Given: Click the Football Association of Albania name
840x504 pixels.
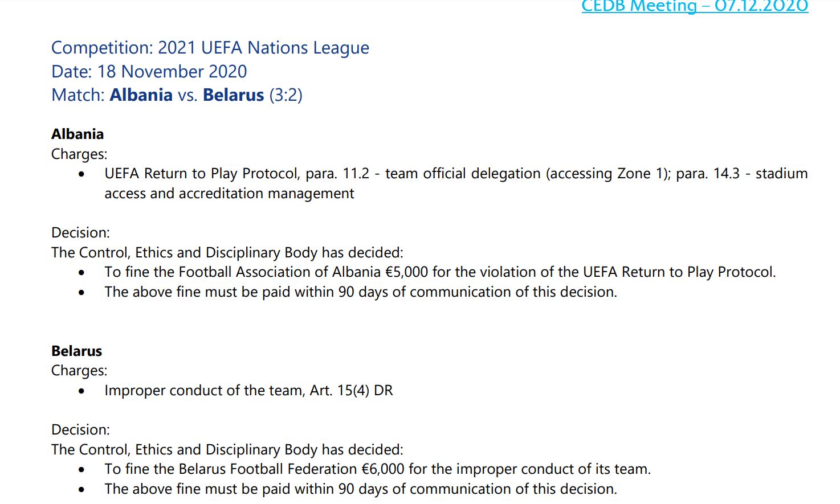Looking at the screenshot, I should (x=279, y=272).
